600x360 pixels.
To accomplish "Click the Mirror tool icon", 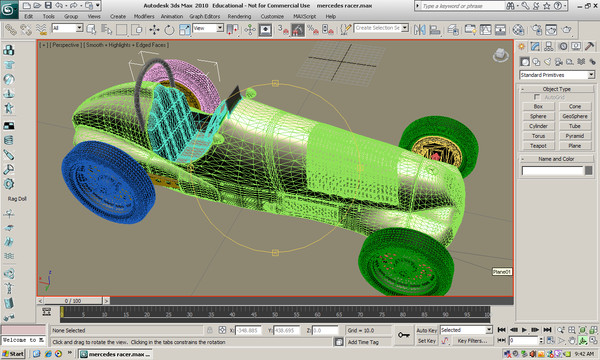I will 420,29.
